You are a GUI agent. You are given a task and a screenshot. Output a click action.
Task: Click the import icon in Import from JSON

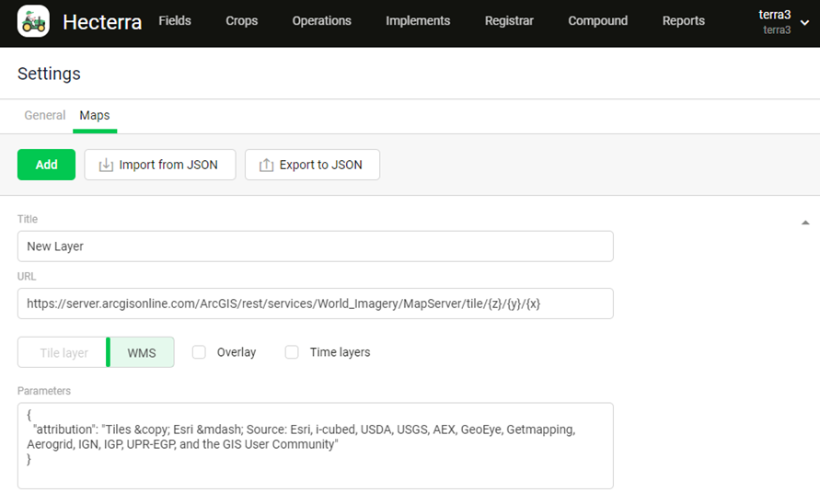[x=106, y=165]
